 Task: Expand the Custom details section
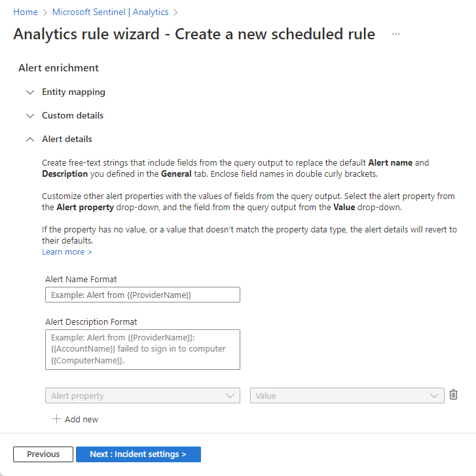(73, 116)
